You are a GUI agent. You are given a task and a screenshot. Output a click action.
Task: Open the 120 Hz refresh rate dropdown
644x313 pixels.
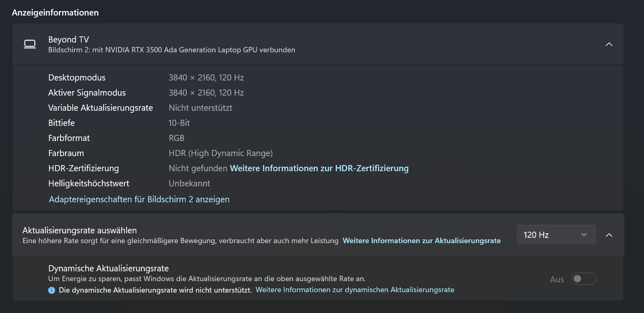click(556, 235)
